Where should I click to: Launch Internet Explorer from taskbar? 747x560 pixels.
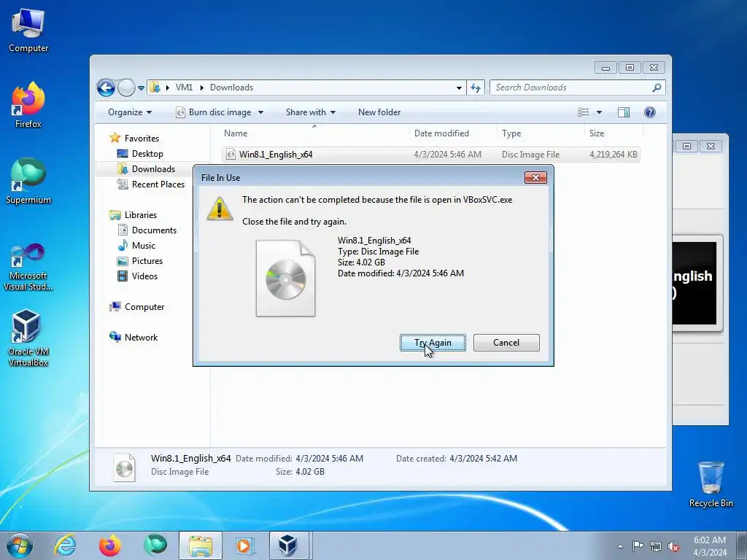(x=65, y=545)
